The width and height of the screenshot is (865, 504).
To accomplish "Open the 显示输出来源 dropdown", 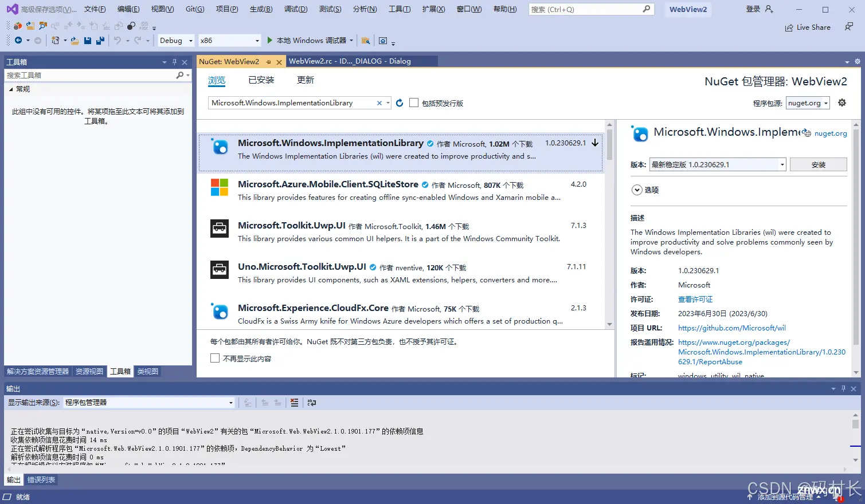I will [x=149, y=403].
